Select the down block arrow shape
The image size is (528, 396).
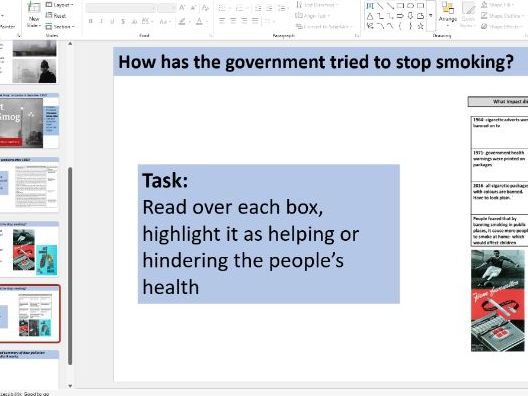[x=410, y=16]
